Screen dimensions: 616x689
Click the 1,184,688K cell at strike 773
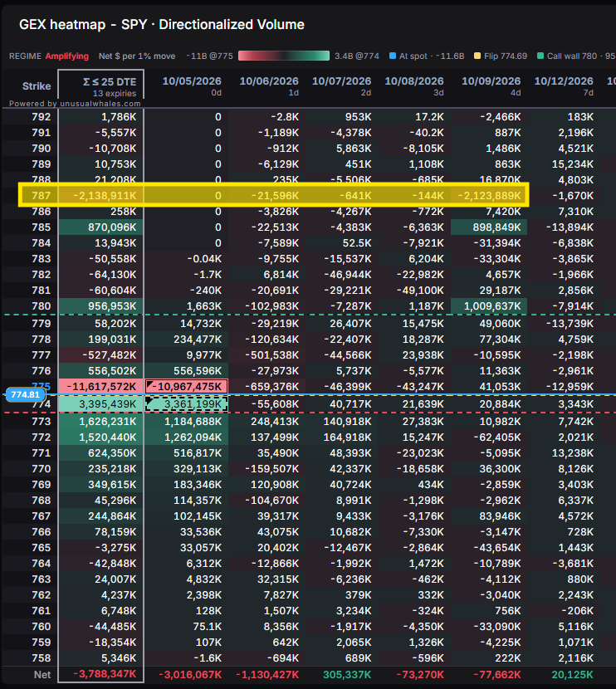(x=186, y=422)
